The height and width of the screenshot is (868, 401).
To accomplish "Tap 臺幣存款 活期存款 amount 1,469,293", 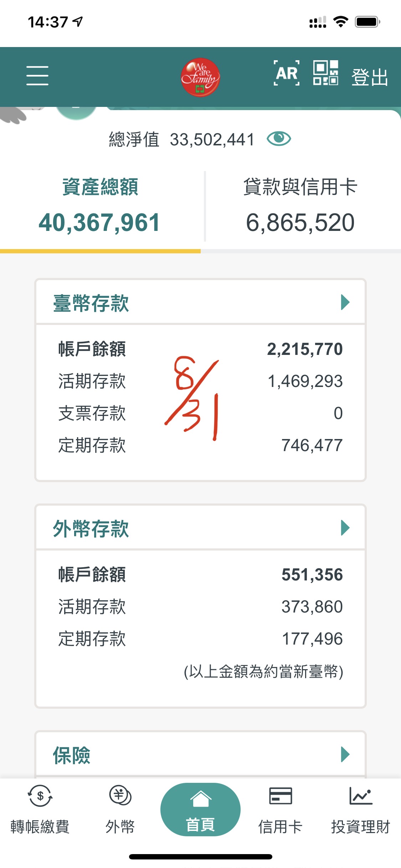I will (x=305, y=381).
